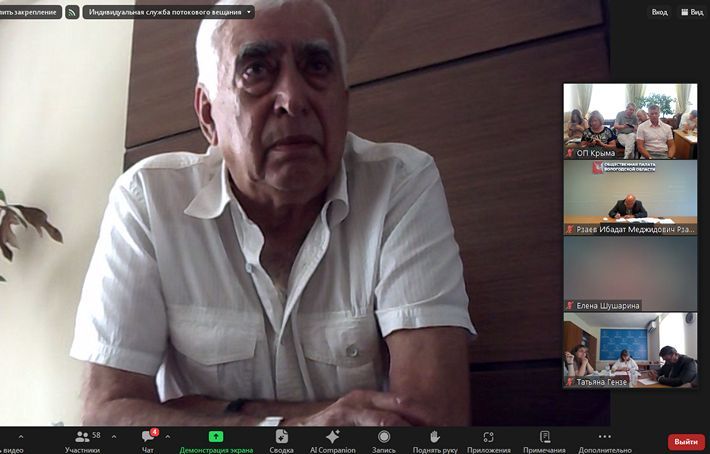Open Примечания notes tool
710x454 pixels.
coord(544,441)
